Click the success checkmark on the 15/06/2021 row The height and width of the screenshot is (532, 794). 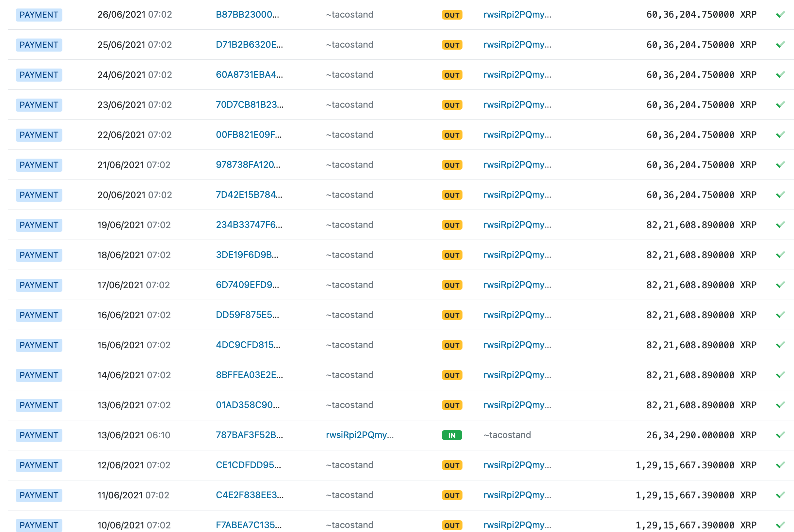click(780, 345)
